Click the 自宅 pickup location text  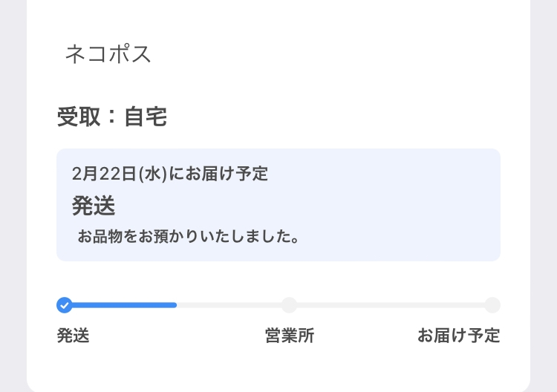pos(146,117)
